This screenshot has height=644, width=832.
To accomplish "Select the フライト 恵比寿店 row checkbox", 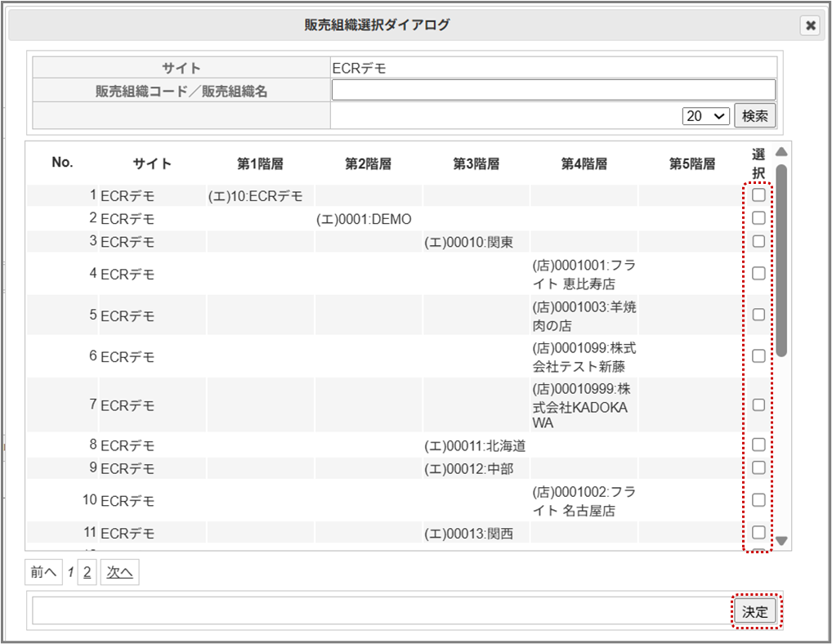I will click(758, 274).
